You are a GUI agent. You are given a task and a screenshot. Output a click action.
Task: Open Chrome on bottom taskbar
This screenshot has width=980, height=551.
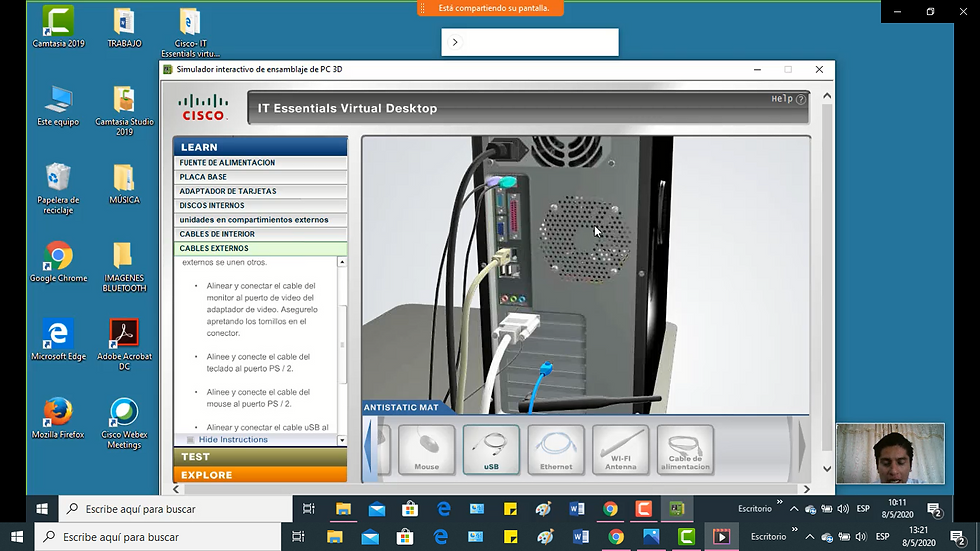(x=616, y=537)
